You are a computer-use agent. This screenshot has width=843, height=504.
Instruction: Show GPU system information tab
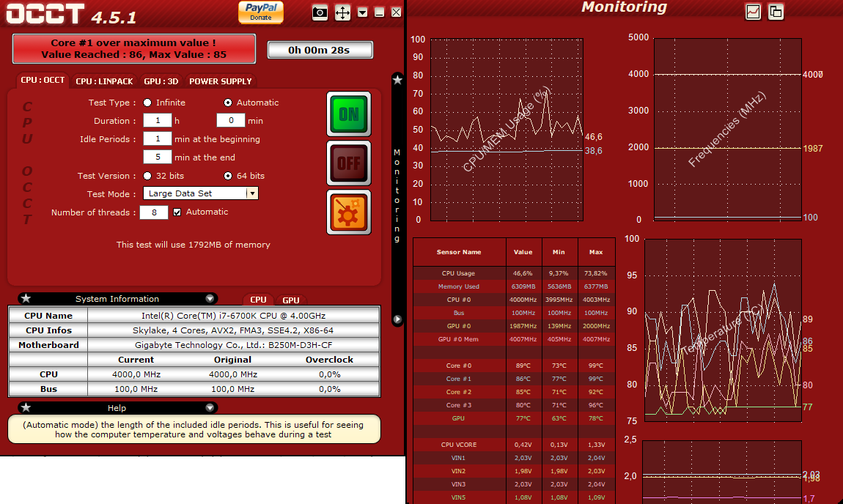pos(291,300)
